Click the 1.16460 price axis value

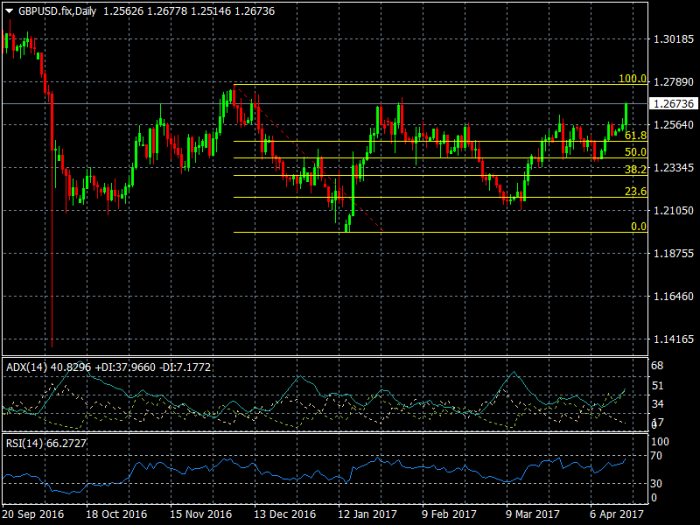coord(673,296)
